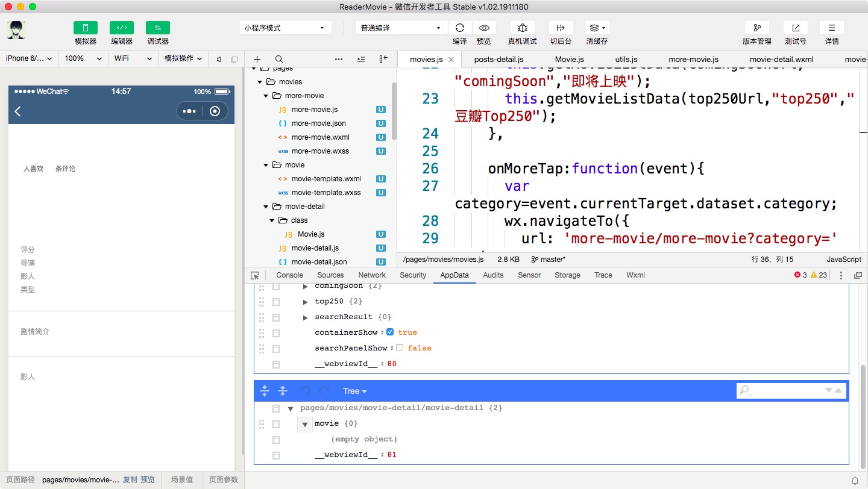Screen dimensions: 868x489
Task: Open the 小程序模式 mode dropdown
Action: 286,28
